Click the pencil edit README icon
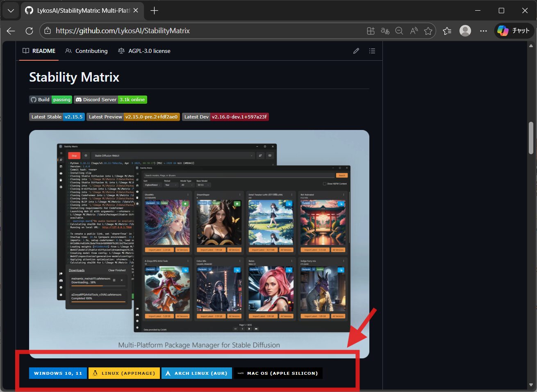 point(356,51)
